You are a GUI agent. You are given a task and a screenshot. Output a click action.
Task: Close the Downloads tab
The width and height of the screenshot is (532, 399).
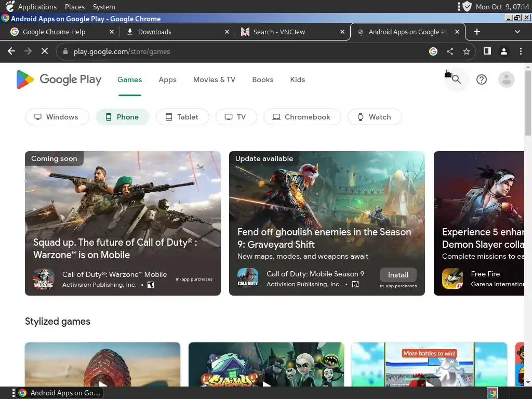tap(227, 32)
